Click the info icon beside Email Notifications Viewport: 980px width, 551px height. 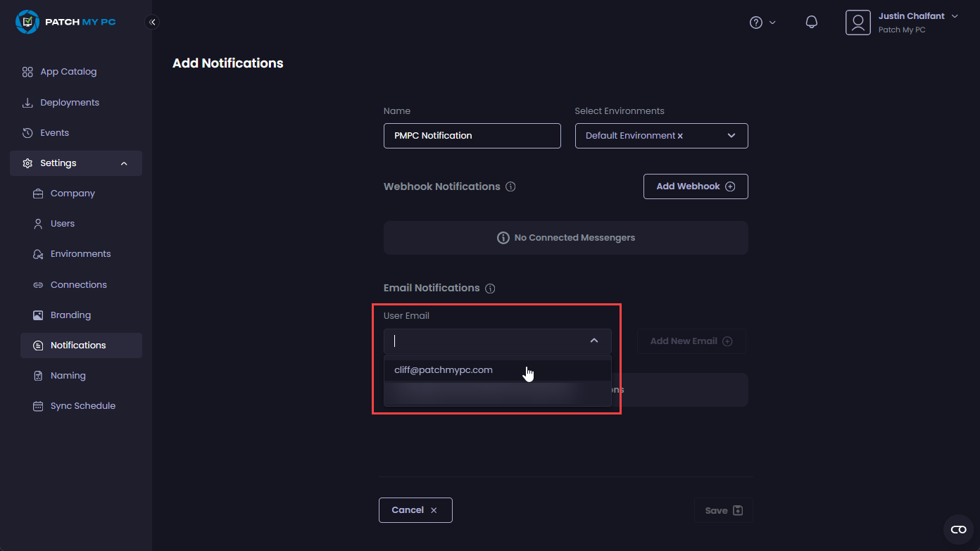coord(491,289)
